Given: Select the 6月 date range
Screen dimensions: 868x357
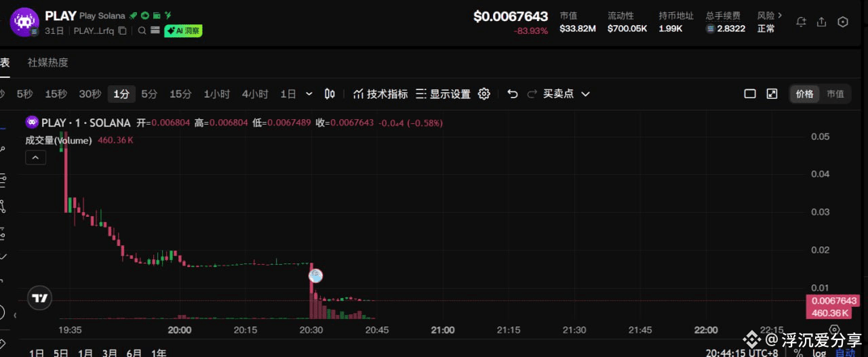Looking at the screenshot, I should pyautogui.click(x=134, y=353).
